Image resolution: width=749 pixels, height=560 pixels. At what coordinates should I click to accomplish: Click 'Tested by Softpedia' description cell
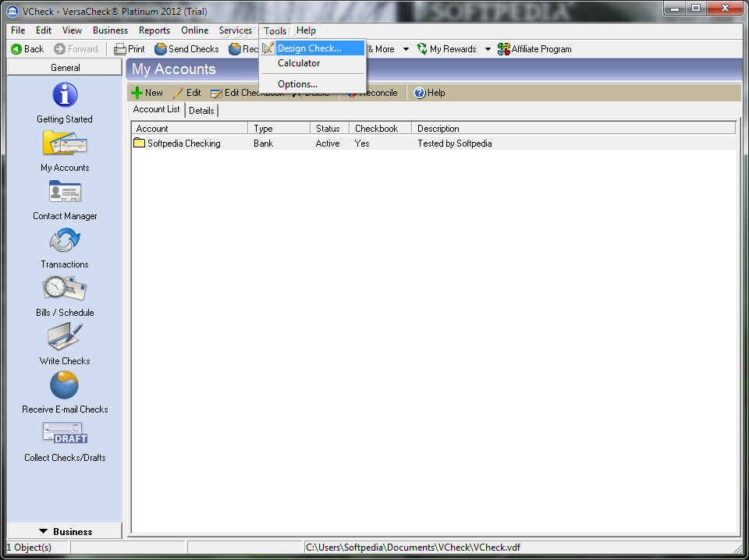pyautogui.click(x=455, y=144)
